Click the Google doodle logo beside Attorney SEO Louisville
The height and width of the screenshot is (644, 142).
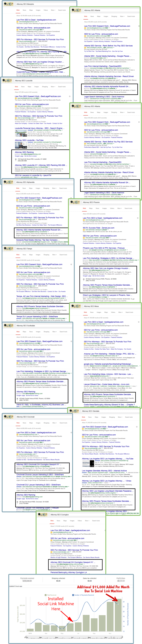coord(7,81)
